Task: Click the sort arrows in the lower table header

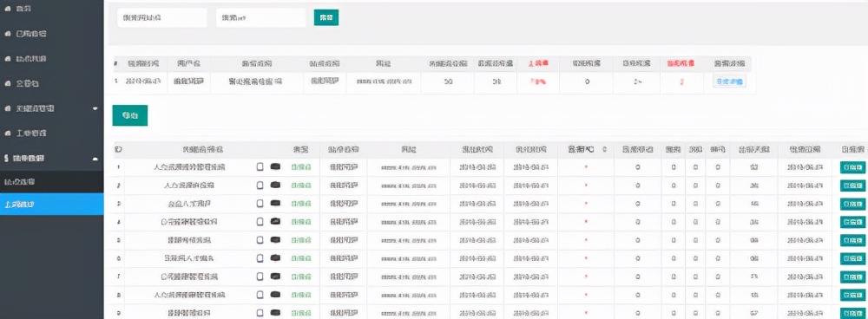Action: pos(604,149)
